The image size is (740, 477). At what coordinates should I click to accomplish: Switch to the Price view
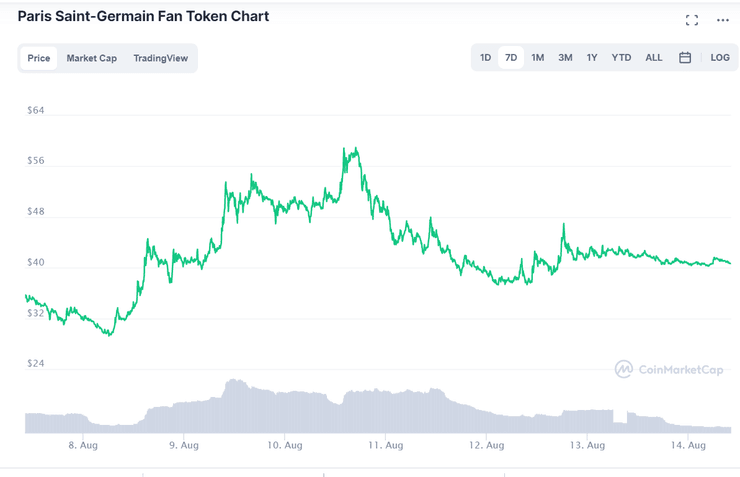(x=39, y=58)
